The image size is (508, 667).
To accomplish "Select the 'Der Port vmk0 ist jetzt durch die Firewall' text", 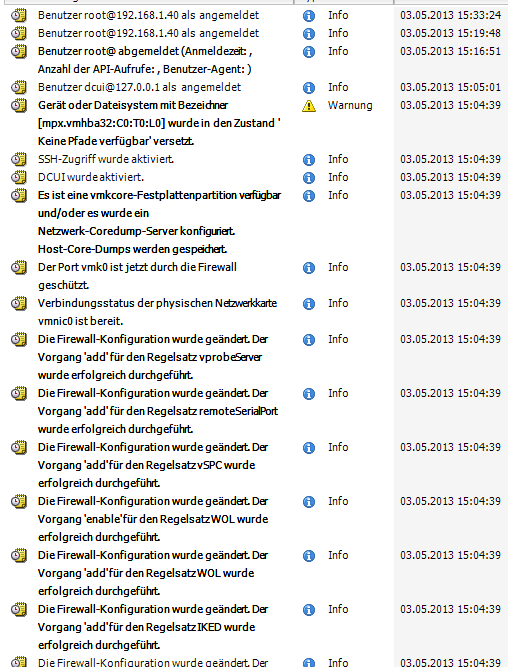I will coord(137,267).
